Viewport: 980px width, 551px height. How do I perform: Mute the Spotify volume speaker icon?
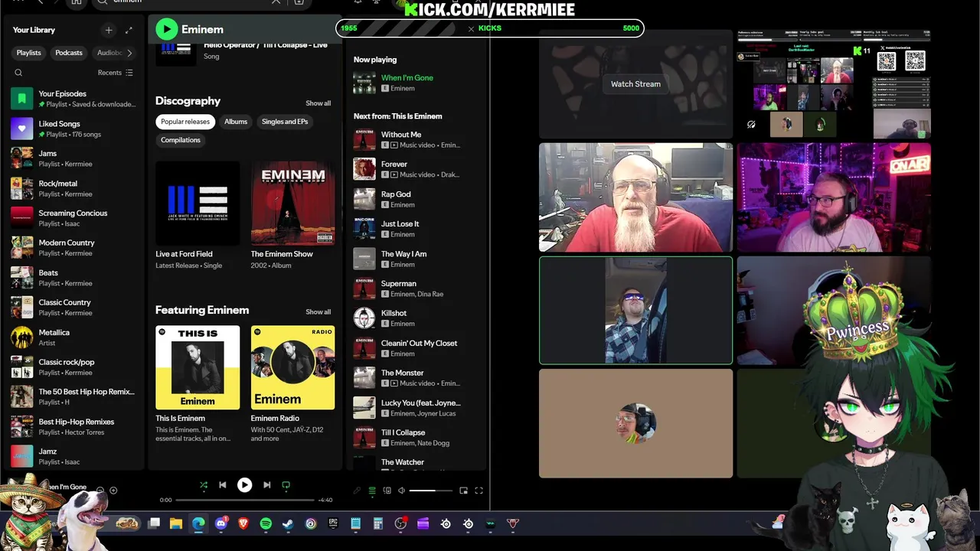point(401,491)
